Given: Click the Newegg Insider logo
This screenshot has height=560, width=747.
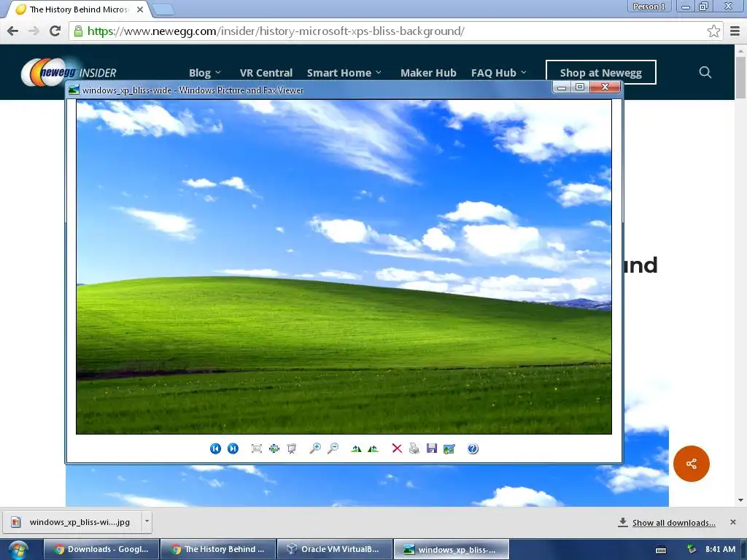Looking at the screenshot, I should pyautogui.click(x=69, y=72).
